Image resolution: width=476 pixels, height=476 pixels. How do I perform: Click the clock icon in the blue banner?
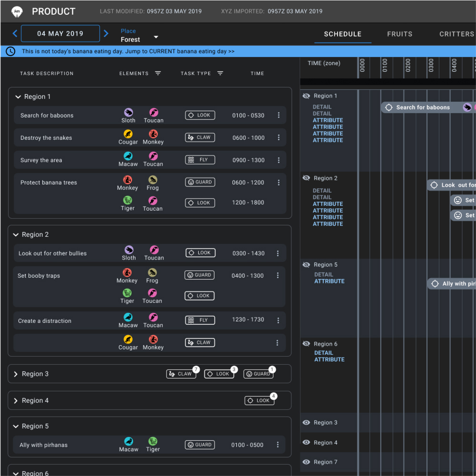point(10,51)
